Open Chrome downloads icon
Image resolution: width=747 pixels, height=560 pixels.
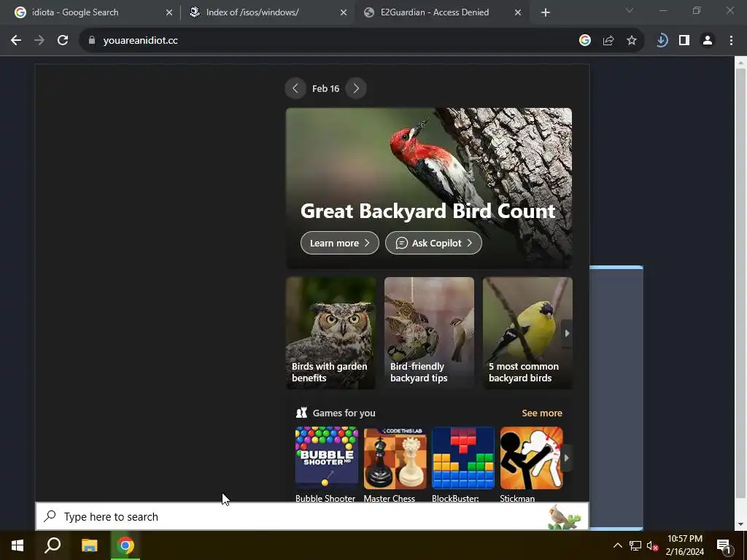662,41
